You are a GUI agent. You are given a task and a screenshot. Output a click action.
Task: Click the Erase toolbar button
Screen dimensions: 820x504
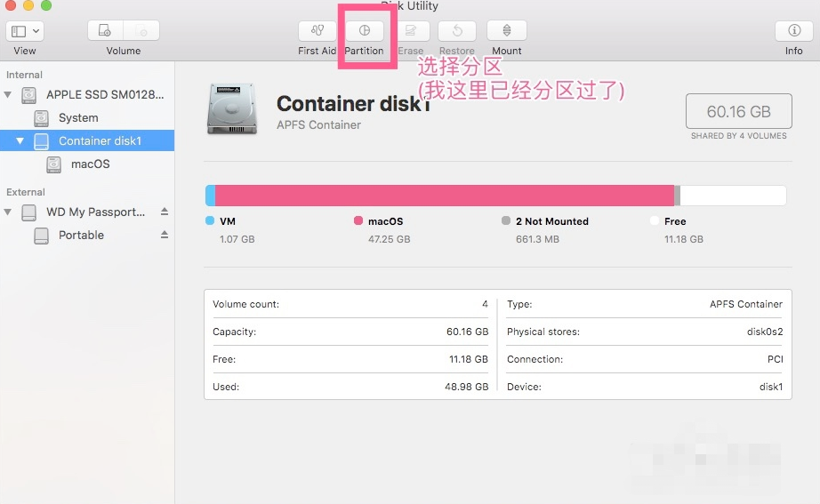pos(411,31)
